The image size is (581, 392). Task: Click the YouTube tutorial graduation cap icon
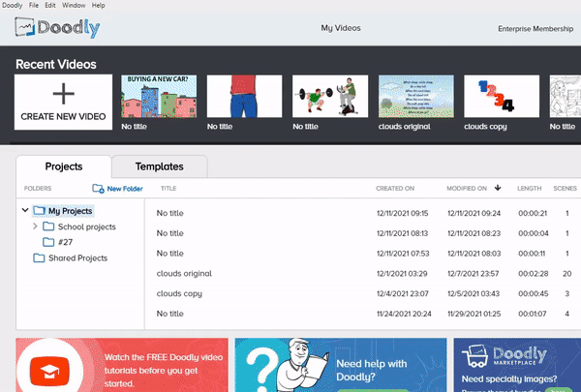click(x=49, y=372)
